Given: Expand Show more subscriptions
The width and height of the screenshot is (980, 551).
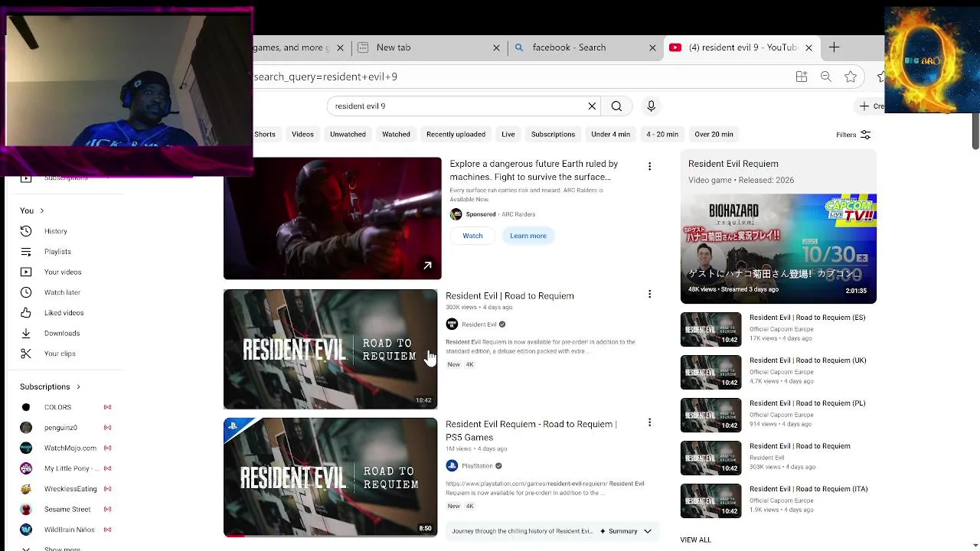Looking at the screenshot, I should tap(61, 548).
